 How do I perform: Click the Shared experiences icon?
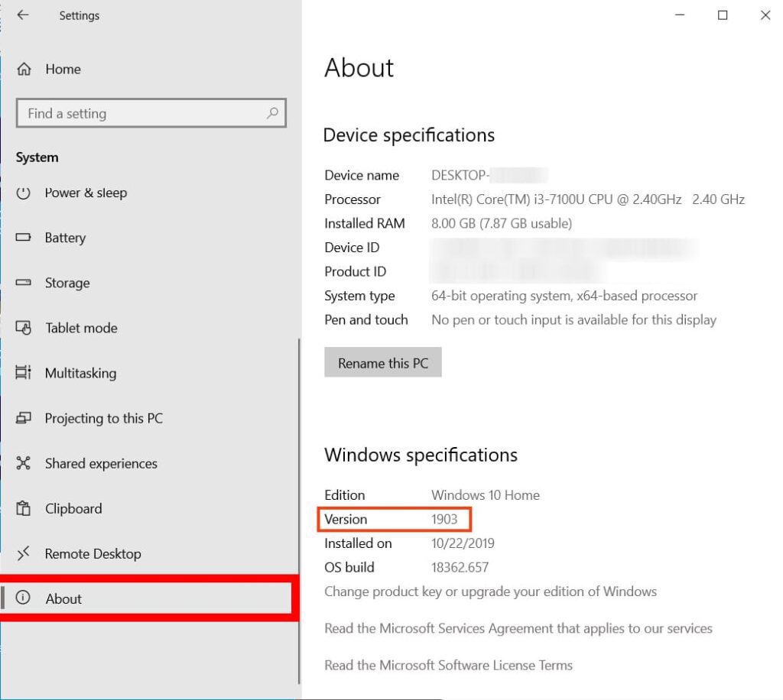tap(24, 464)
